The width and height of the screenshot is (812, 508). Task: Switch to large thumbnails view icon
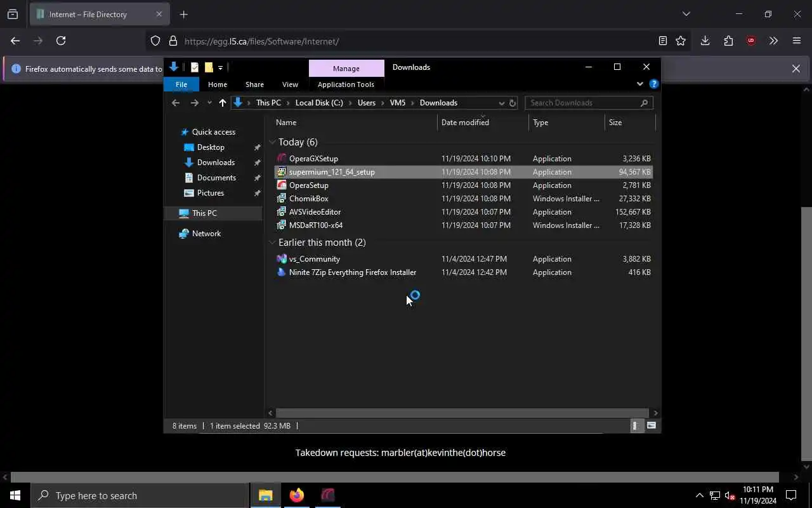[652, 426]
